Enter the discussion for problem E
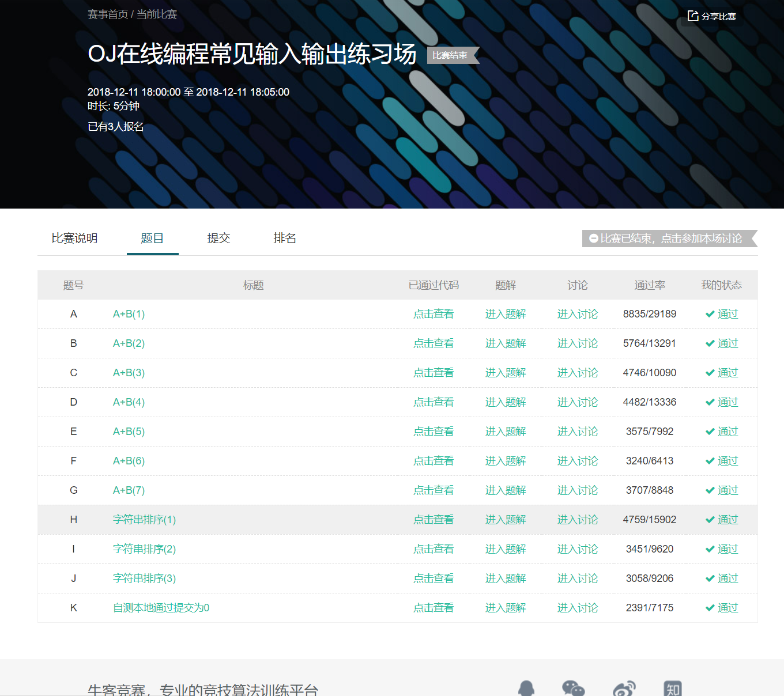 [578, 431]
